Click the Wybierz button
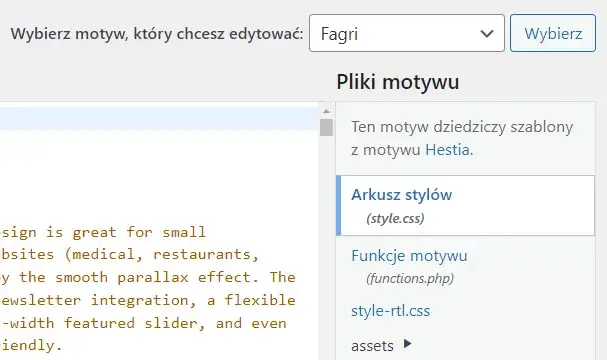Image resolution: width=607 pixels, height=360 pixels. 552,33
